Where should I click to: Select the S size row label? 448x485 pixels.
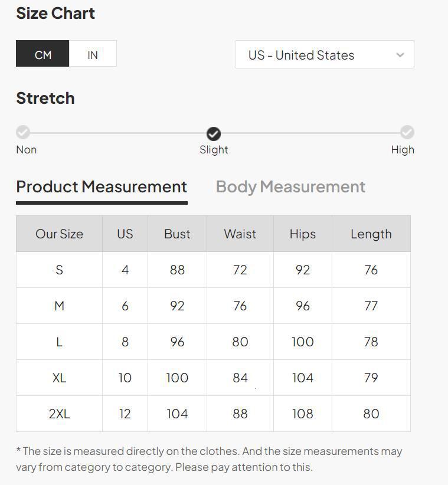pos(59,270)
